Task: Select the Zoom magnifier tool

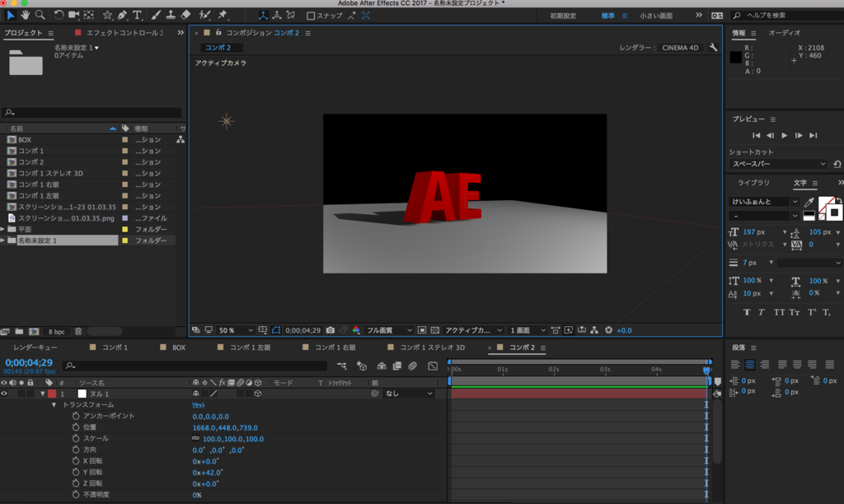Action: (40, 15)
